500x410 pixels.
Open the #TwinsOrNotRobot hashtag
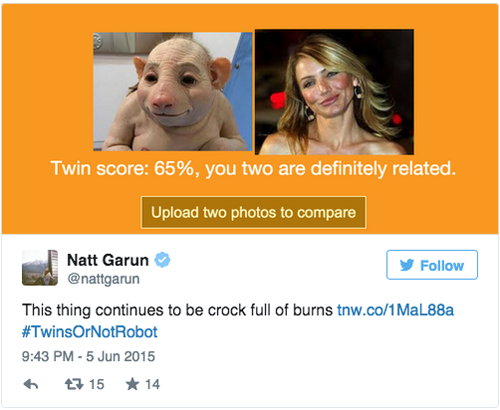point(90,332)
